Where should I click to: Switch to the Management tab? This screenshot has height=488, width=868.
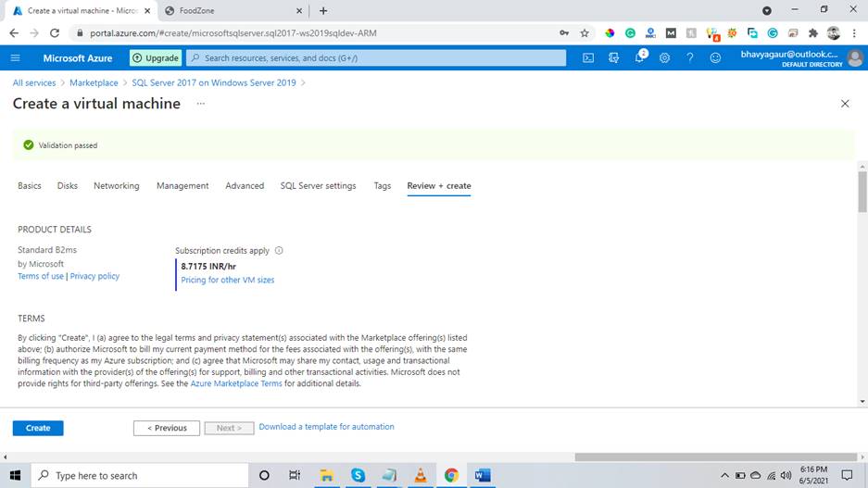click(182, 186)
